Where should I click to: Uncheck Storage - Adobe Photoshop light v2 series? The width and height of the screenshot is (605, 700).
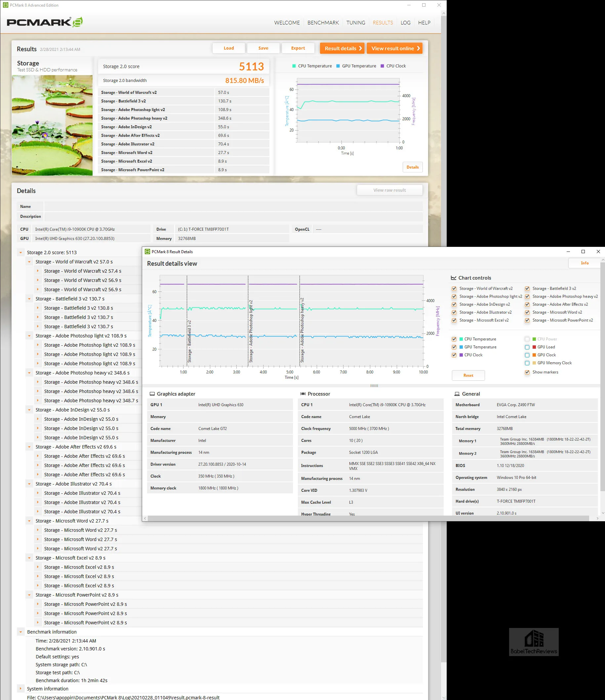point(454,296)
